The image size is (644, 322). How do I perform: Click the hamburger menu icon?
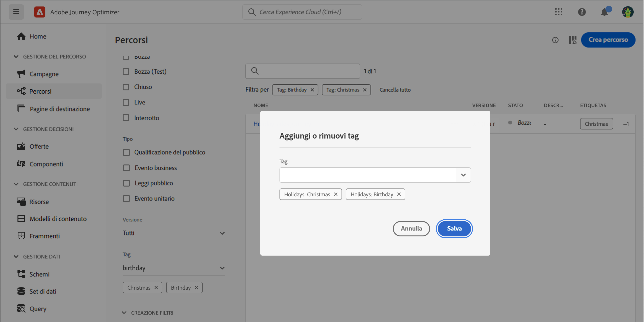point(16,12)
